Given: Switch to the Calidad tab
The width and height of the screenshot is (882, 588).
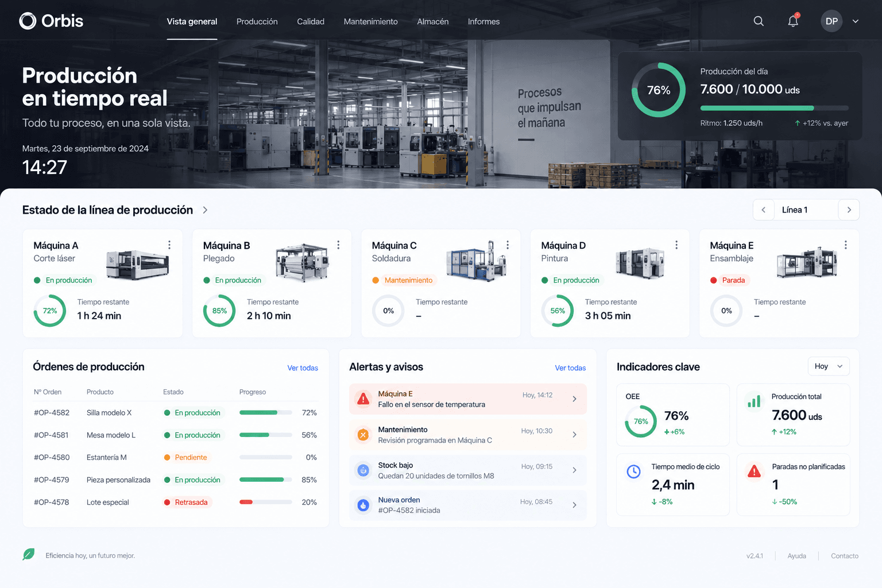Looking at the screenshot, I should (311, 21).
